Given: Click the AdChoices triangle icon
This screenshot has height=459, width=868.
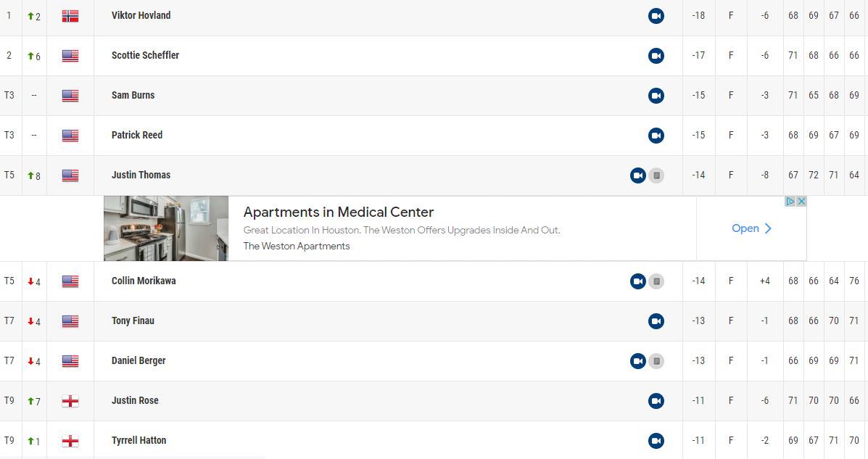Looking at the screenshot, I should click(x=791, y=202).
